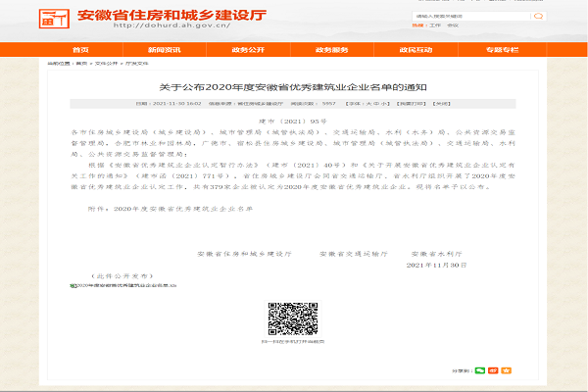This screenshot has width=588, height=392.
Task: Share via the orange star icon
Action: coord(506,371)
